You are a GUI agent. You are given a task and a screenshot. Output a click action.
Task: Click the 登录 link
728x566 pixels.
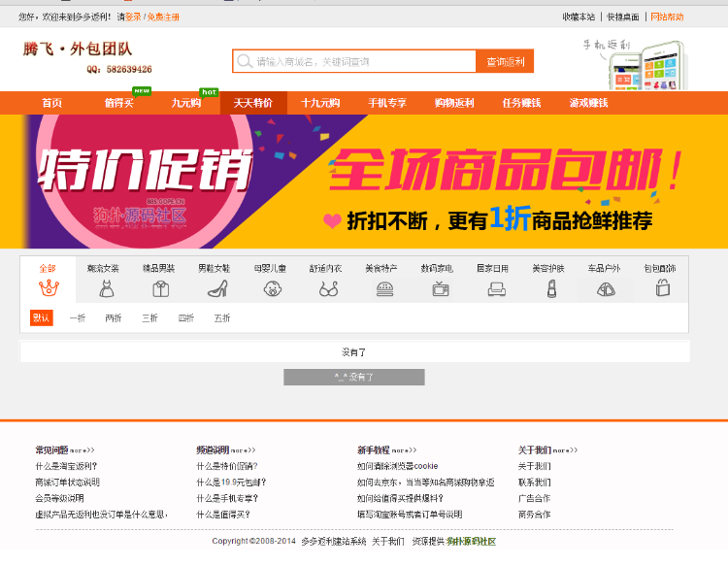pyautogui.click(x=133, y=17)
